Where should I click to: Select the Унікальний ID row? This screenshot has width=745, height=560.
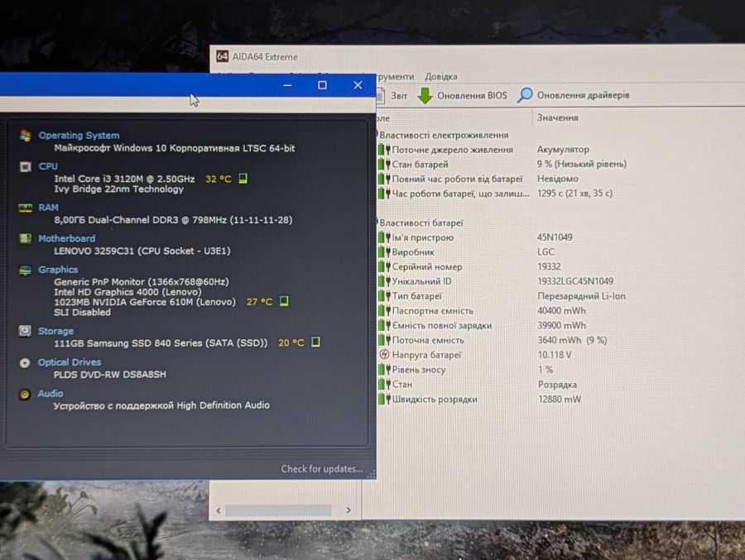point(496,282)
